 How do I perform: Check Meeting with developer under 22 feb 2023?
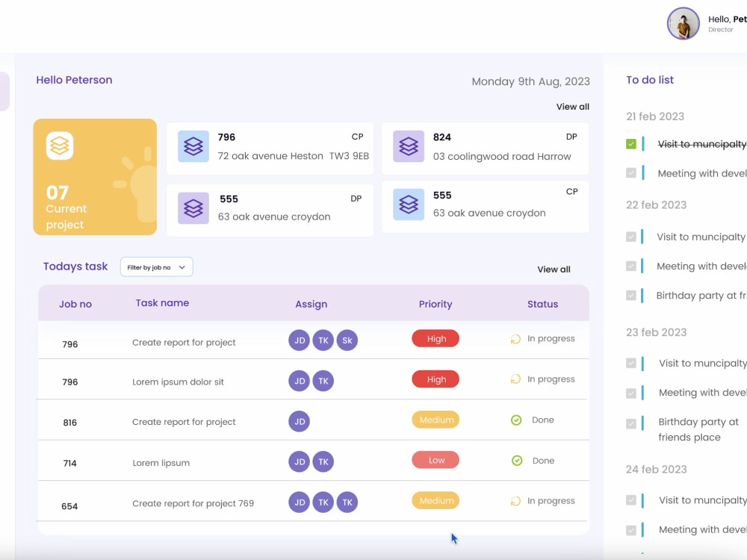631,267
